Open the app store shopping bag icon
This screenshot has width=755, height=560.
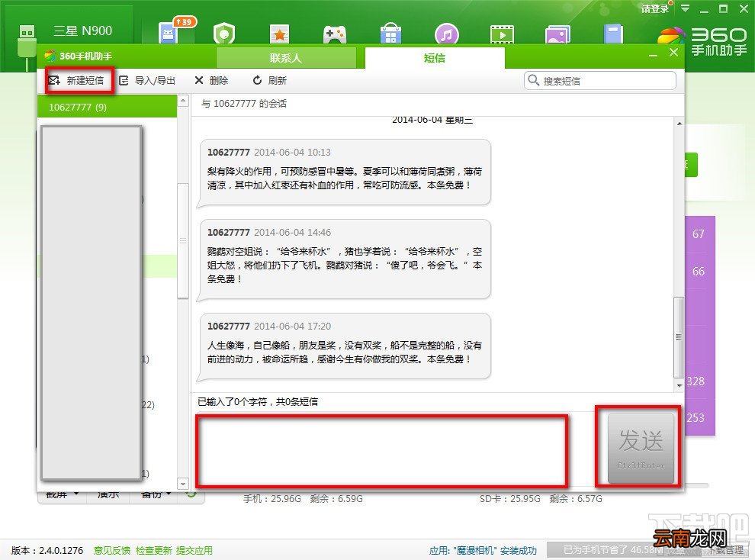[x=390, y=34]
